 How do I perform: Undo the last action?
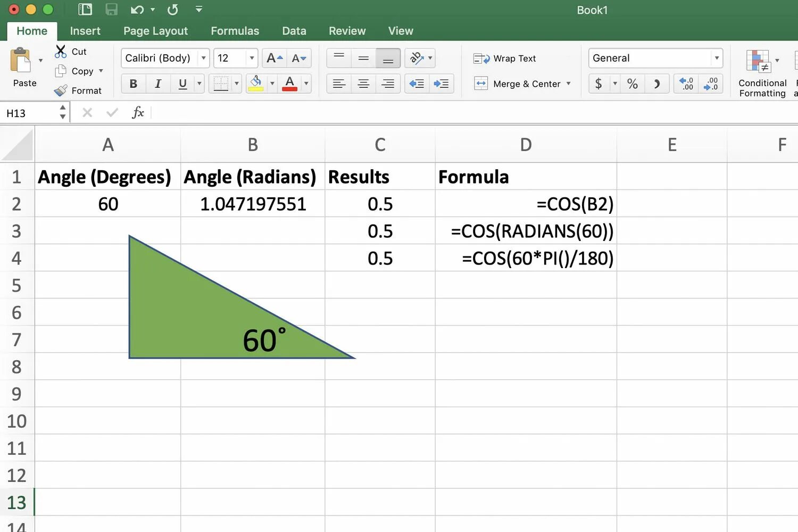coord(137,10)
